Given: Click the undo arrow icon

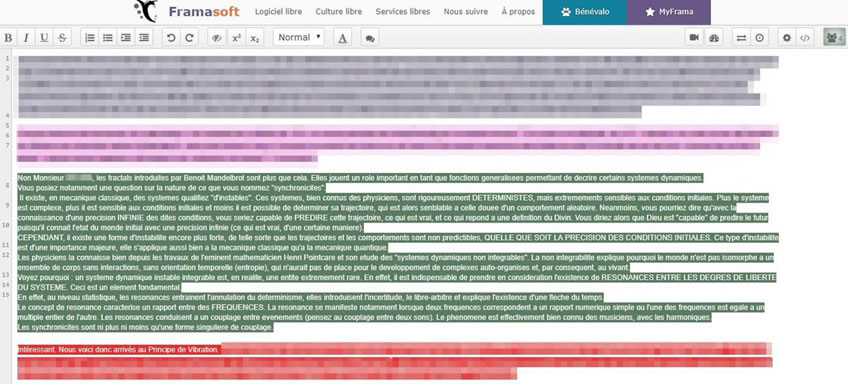Looking at the screenshot, I should point(171,38).
